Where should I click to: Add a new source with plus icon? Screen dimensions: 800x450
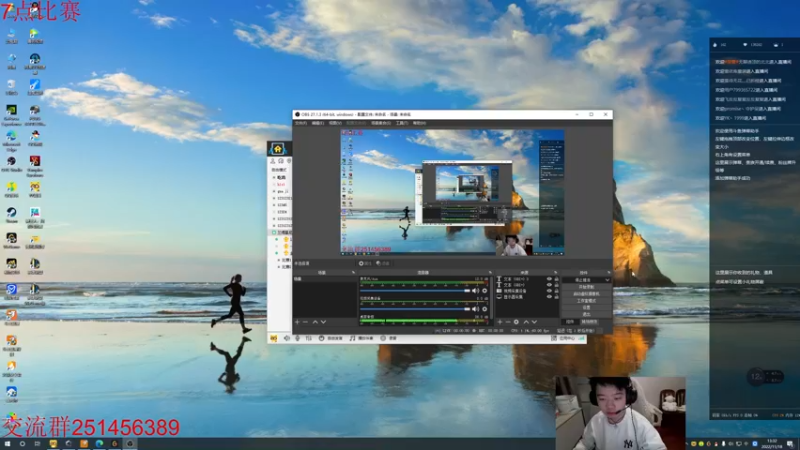[x=500, y=322]
